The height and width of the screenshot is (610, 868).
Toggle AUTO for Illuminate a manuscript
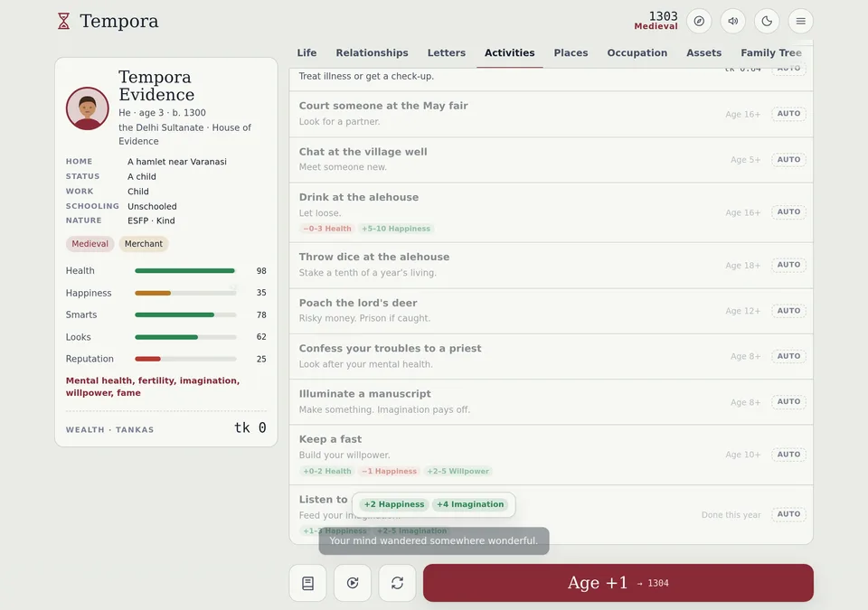pos(788,401)
